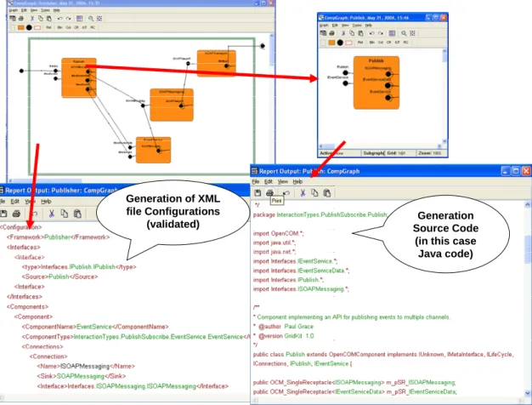Click Print icon in Publish CompGraph window
Screen dimensions: 532x405
click(331, 33)
